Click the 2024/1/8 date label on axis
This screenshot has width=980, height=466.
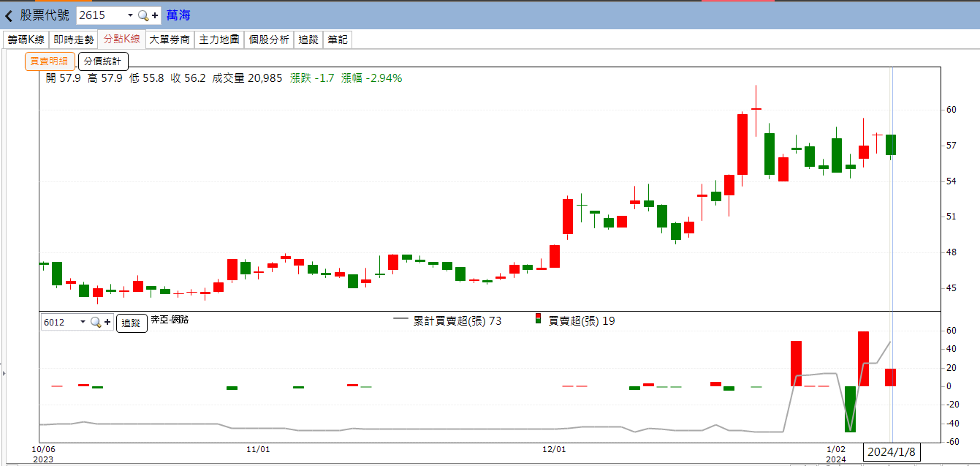892,453
